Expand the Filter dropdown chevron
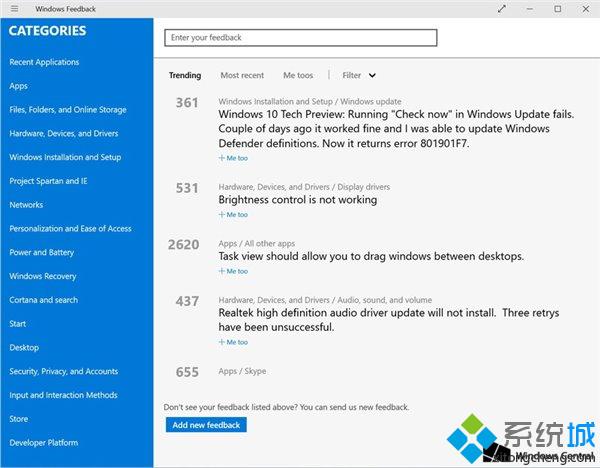The width and height of the screenshot is (600, 468). pos(372,75)
